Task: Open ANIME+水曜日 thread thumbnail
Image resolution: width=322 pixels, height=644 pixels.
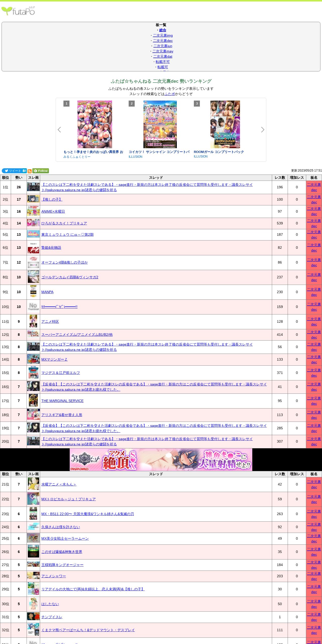Action: pos(33,211)
